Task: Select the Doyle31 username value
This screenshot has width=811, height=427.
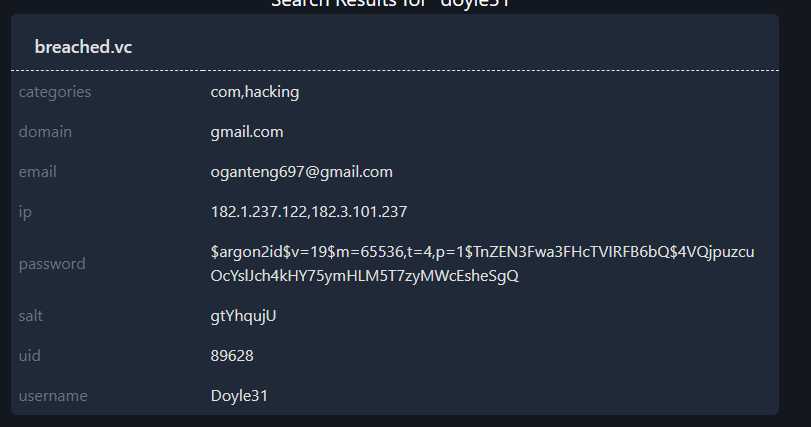Action: [x=239, y=396]
